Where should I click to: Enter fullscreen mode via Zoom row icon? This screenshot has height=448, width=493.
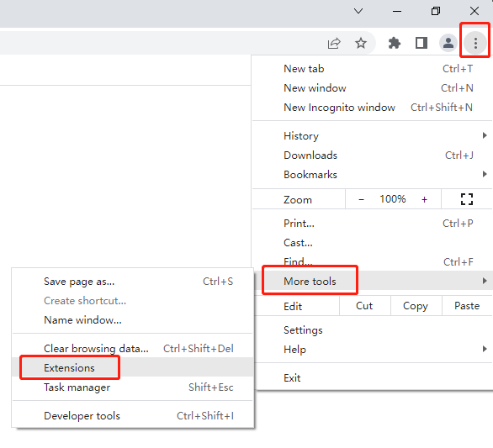[x=467, y=199]
